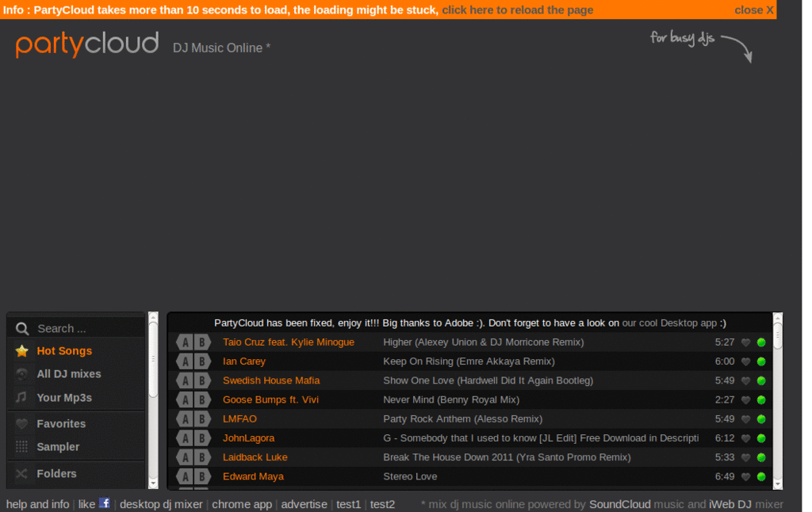
Task: Load Goose Bumps ft. Vivi to deck A
Action: (x=185, y=399)
